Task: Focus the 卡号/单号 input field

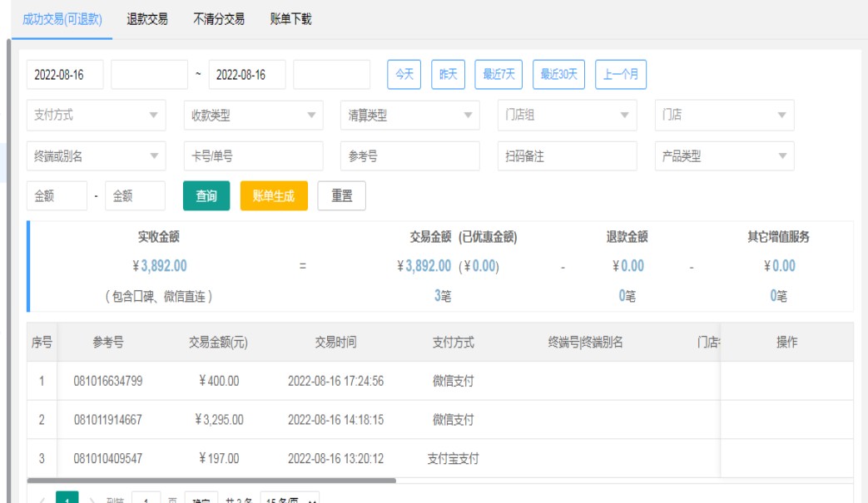Action: [253, 155]
